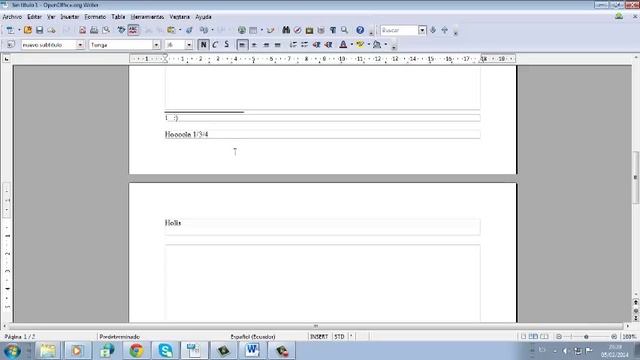640x360 pixels.
Task: Click the Data sources icon
Action: [x=321, y=30]
